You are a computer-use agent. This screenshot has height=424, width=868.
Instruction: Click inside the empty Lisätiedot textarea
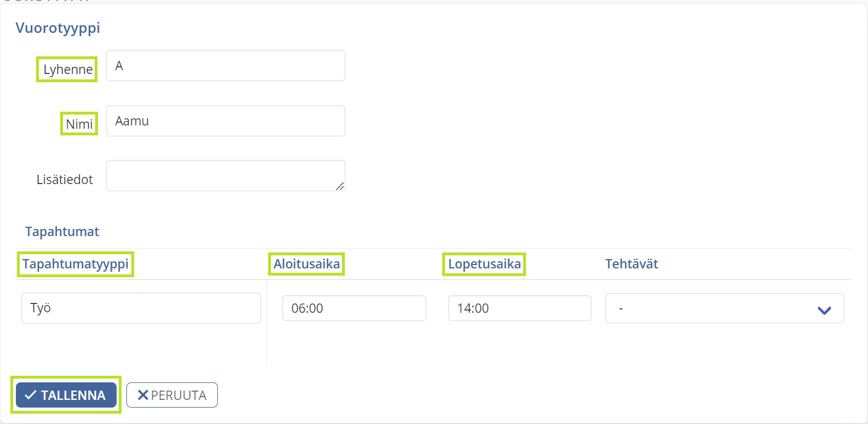point(225,174)
